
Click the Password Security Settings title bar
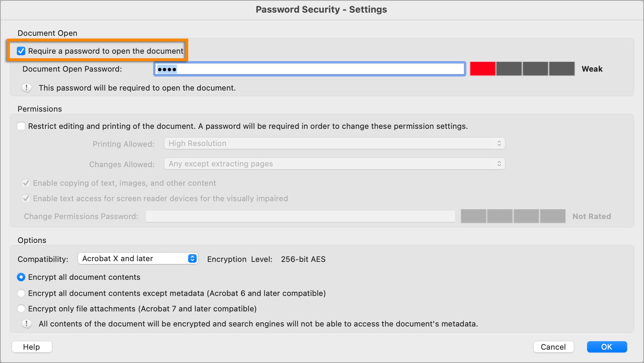[x=321, y=9]
